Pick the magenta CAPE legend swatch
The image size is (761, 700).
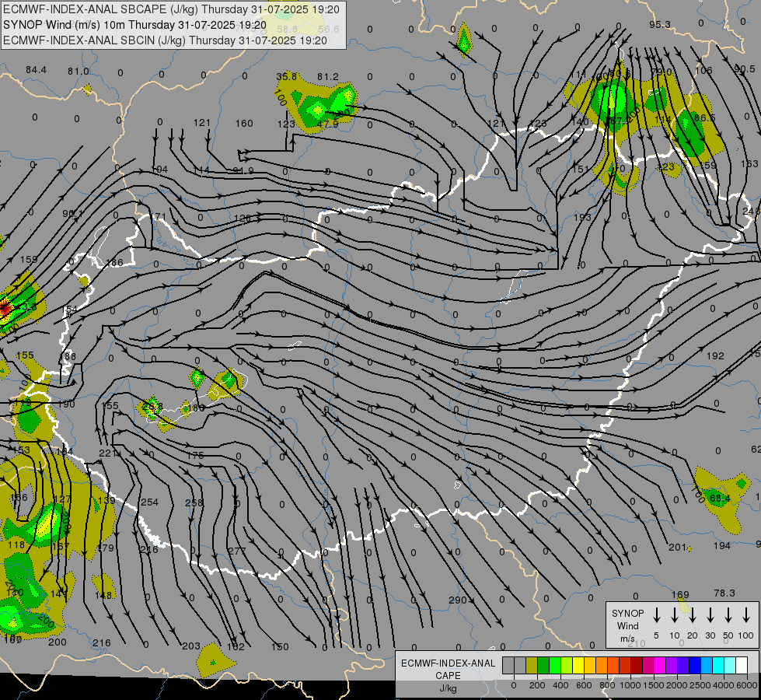pyautogui.click(x=660, y=665)
